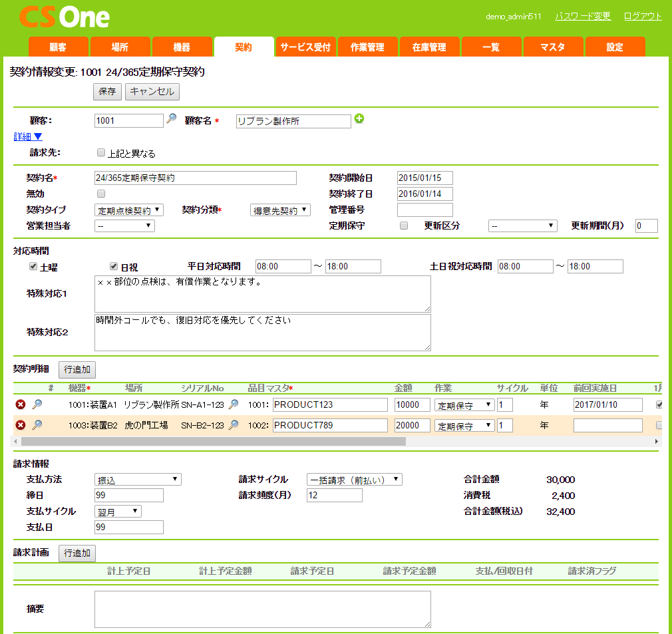The image size is (672, 634).
Task: Open customer search magnifier next to 1001 field
Action: pyautogui.click(x=172, y=118)
